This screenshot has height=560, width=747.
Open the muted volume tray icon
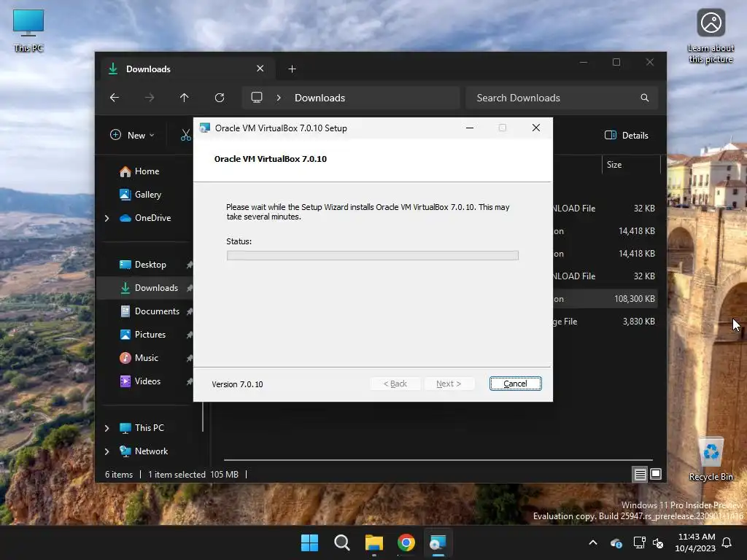(658, 542)
